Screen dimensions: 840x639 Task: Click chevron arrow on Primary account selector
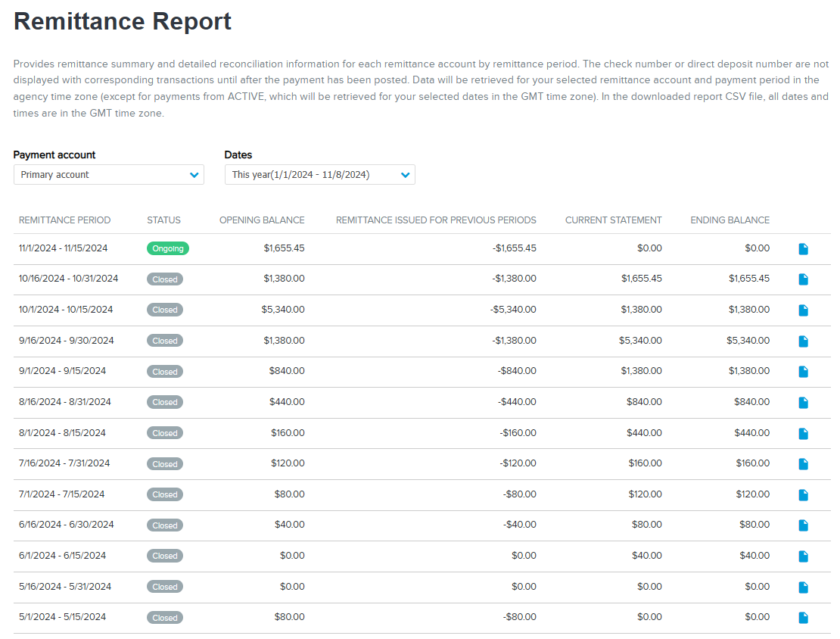pos(194,175)
